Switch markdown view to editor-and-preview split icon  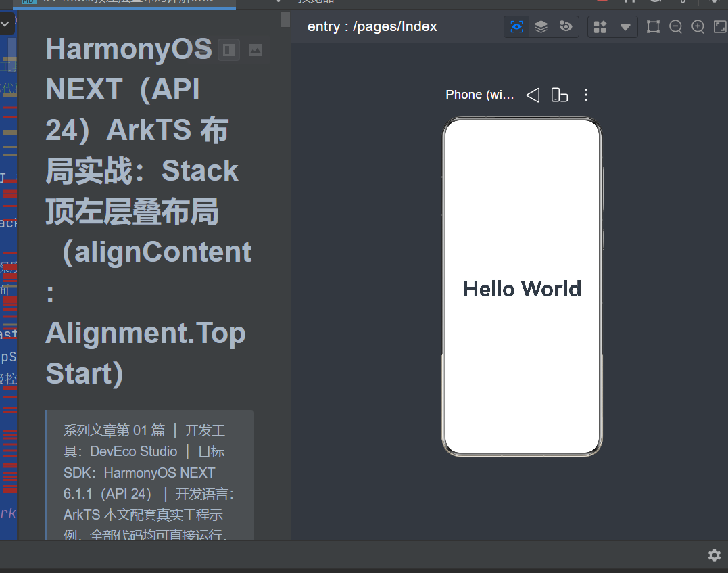(x=229, y=50)
